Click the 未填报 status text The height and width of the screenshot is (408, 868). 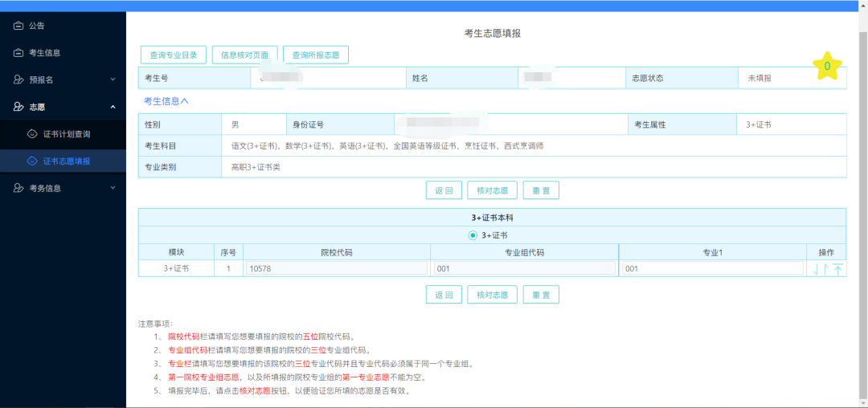tap(759, 78)
